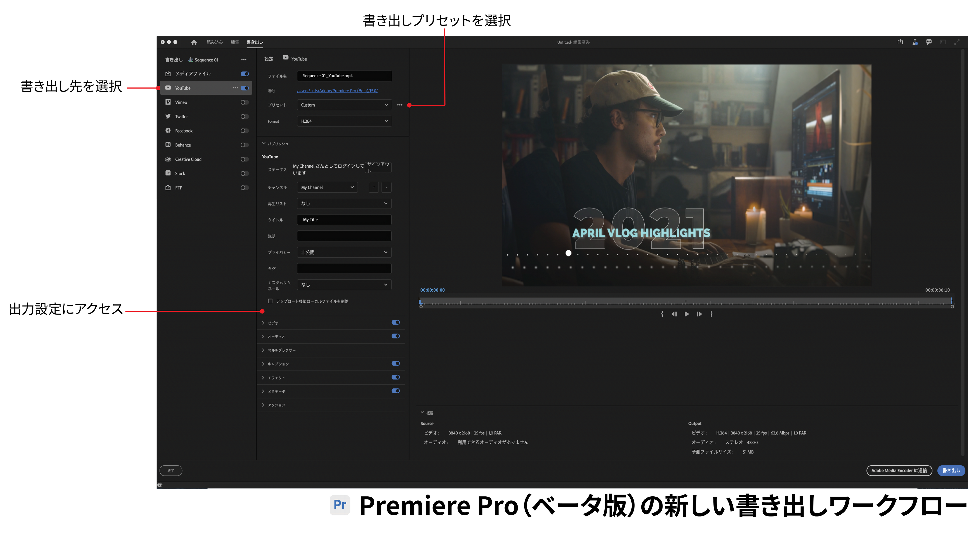This screenshot has height=542, width=980.
Task: Check the delete local file after upload box
Action: click(270, 301)
